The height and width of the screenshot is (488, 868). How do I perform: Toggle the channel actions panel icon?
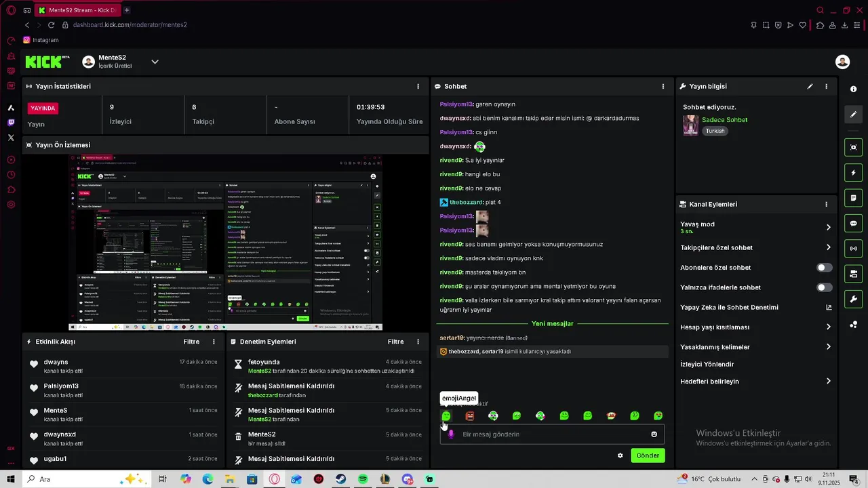pyautogui.click(x=853, y=274)
